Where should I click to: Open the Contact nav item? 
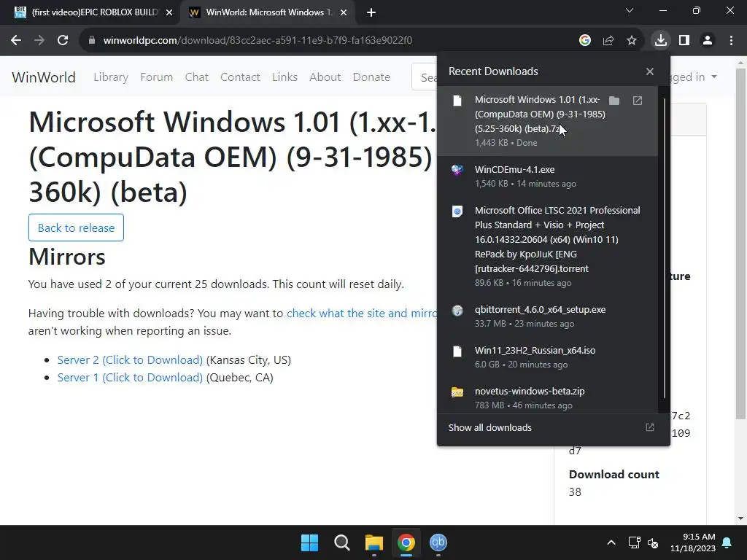click(x=240, y=77)
